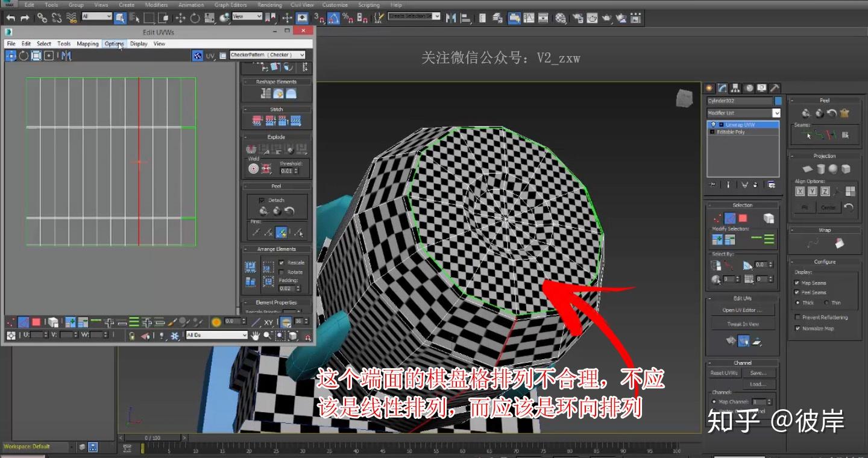Open the All IDs material dropdown
Viewport: 868px width, 458px height.
coord(216,335)
